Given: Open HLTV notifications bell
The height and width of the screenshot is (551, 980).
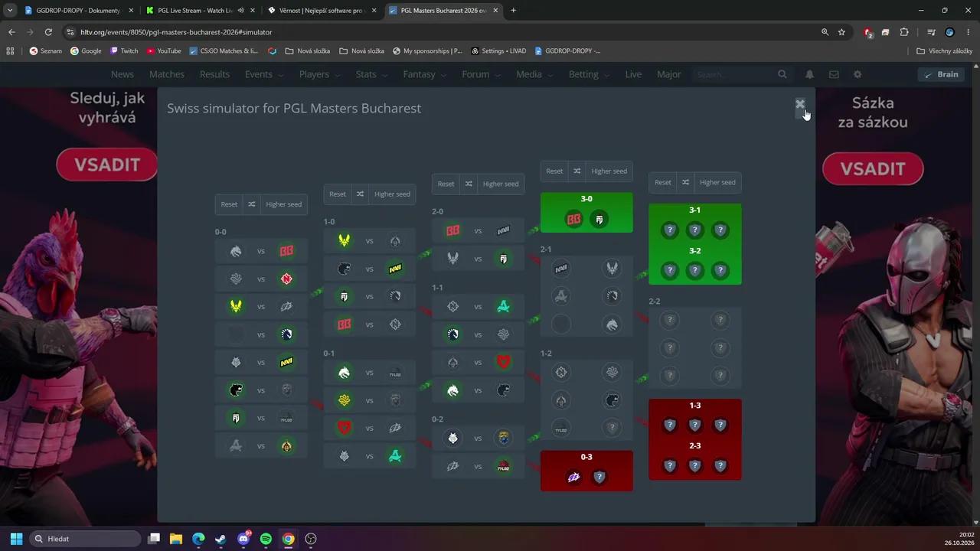Looking at the screenshot, I should point(809,74).
